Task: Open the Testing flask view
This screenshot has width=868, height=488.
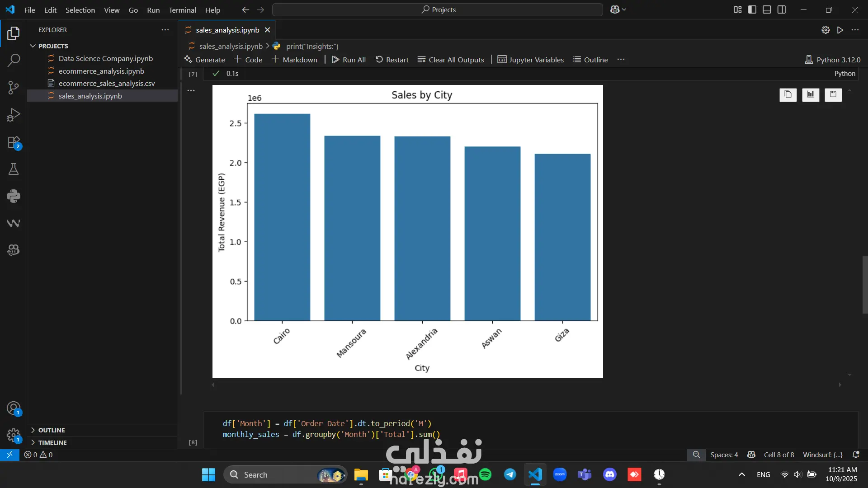Action: [x=14, y=169]
